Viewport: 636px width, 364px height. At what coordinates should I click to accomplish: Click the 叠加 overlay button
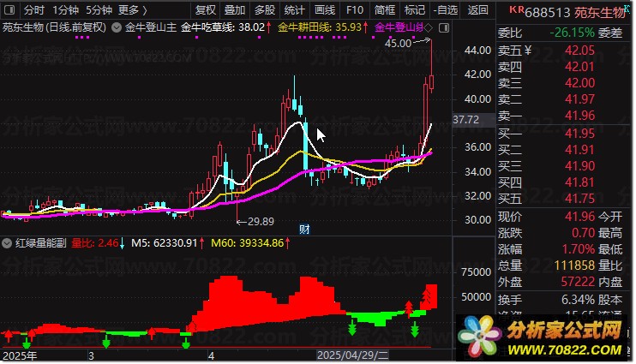point(235,9)
